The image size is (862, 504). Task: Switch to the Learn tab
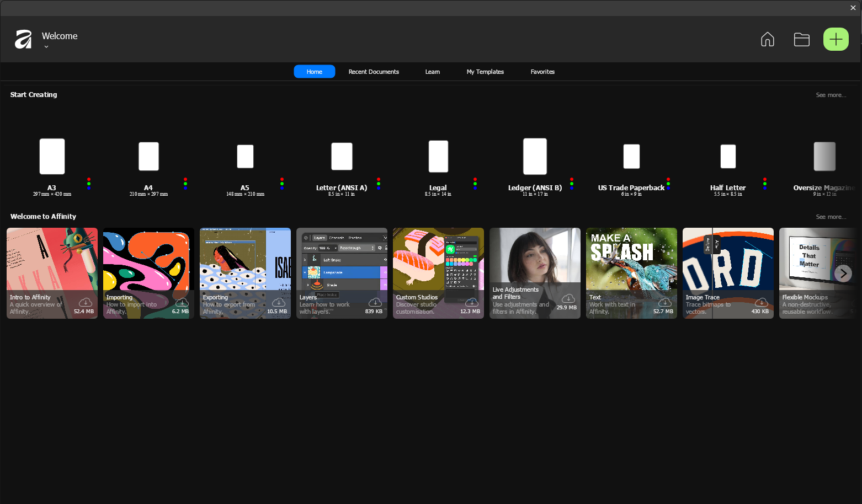433,72
